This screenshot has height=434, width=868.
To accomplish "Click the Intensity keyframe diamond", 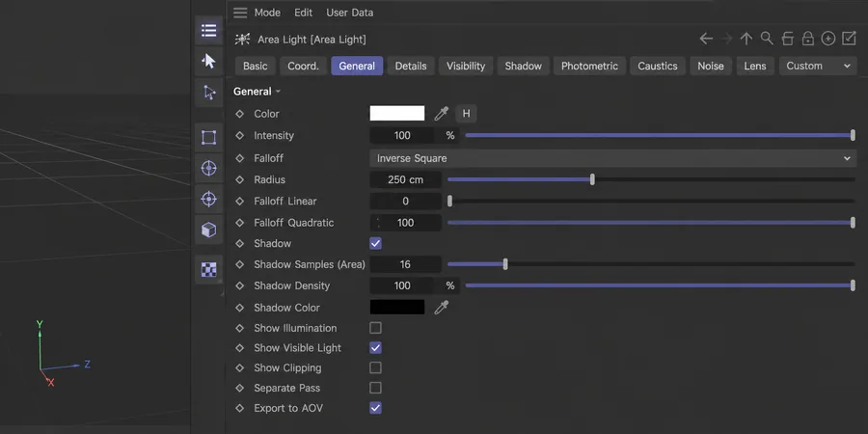I will 240,135.
